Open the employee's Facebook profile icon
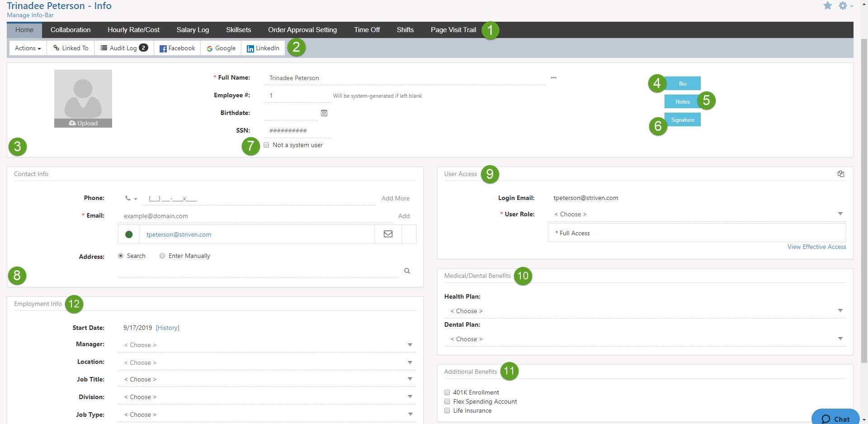This screenshot has width=868, height=424. 163,48
